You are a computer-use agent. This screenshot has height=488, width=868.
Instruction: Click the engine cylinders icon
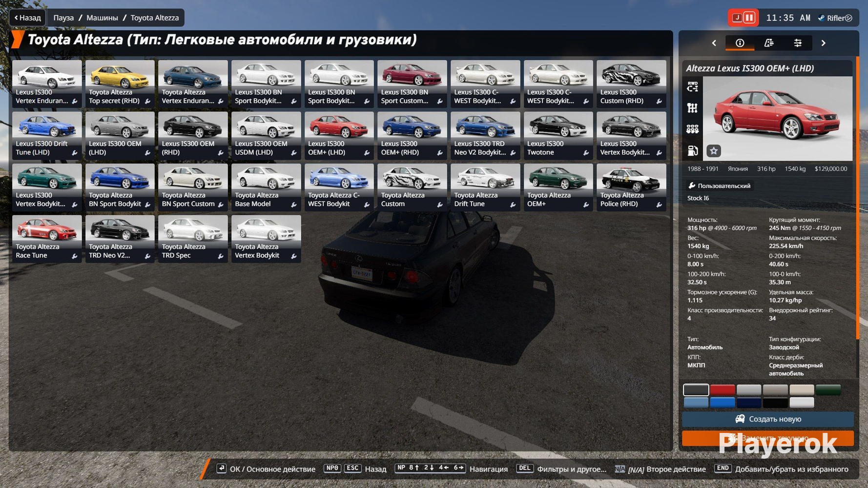[x=692, y=129]
